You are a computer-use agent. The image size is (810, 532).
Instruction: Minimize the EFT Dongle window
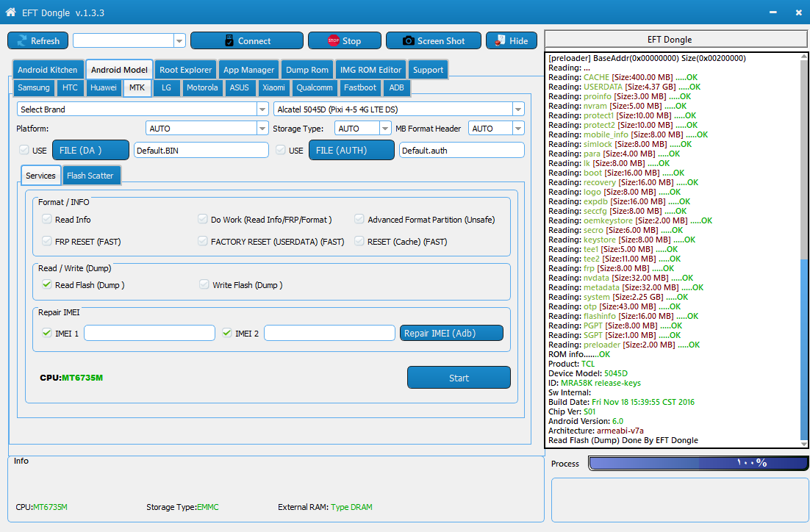point(773,12)
